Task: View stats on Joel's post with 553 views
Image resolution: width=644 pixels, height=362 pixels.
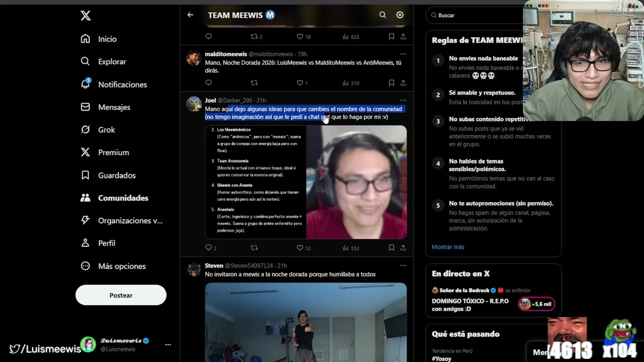Action: click(351, 247)
